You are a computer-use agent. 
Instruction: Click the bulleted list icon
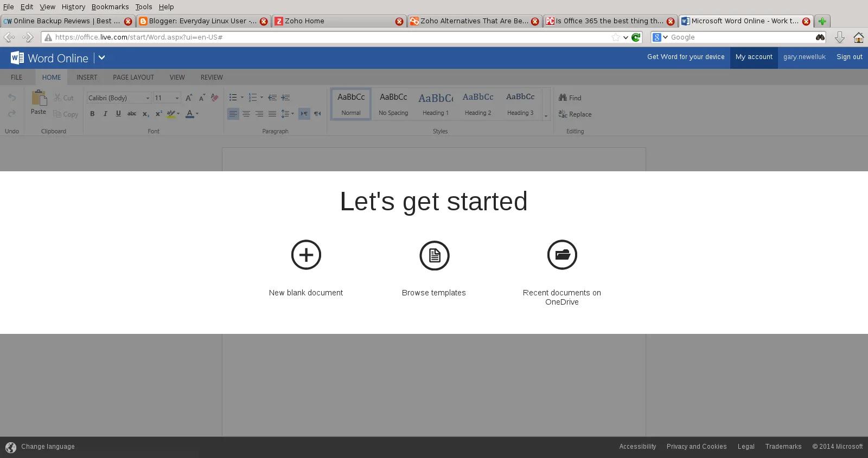coord(233,98)
